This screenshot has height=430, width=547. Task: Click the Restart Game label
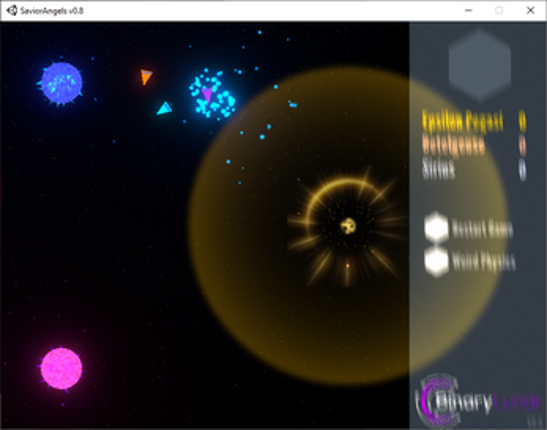click(x=482, y=229)
